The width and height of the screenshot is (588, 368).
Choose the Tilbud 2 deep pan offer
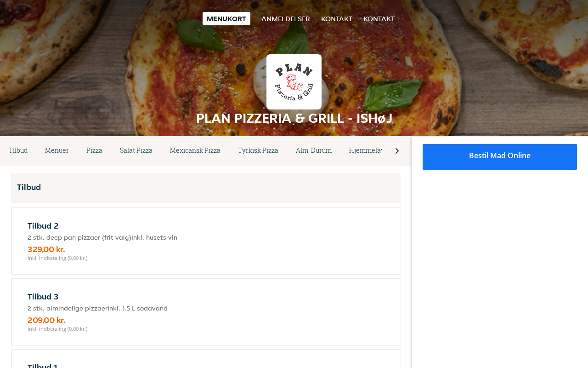point(206,241)
